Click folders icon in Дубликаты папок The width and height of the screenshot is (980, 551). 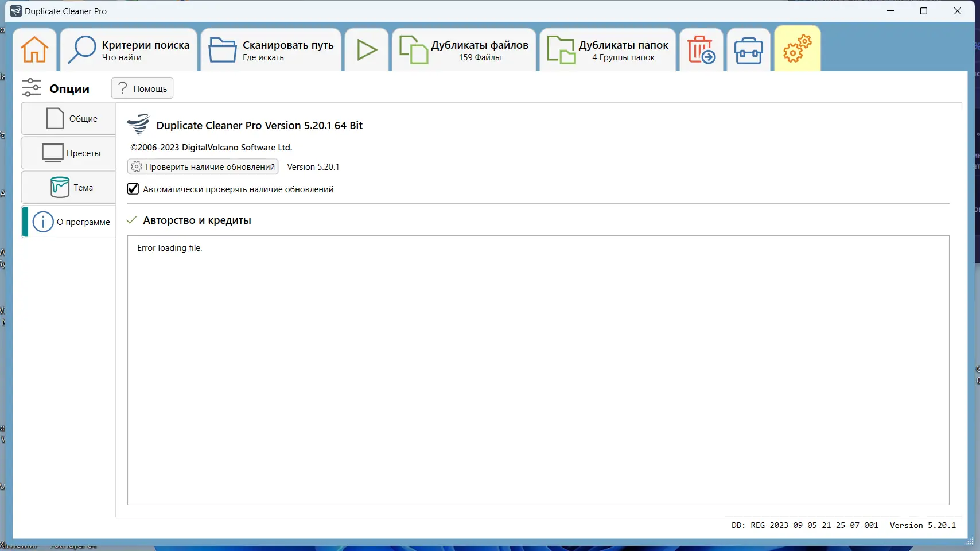561,49
